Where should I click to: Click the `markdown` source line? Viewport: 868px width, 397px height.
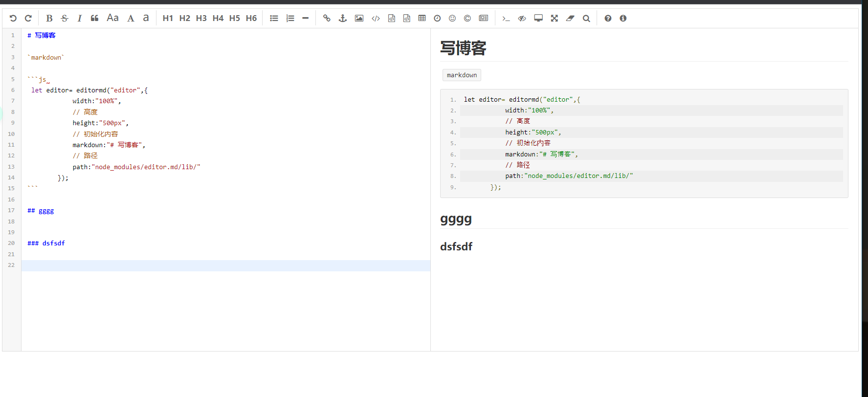click(x=46, y=57)
